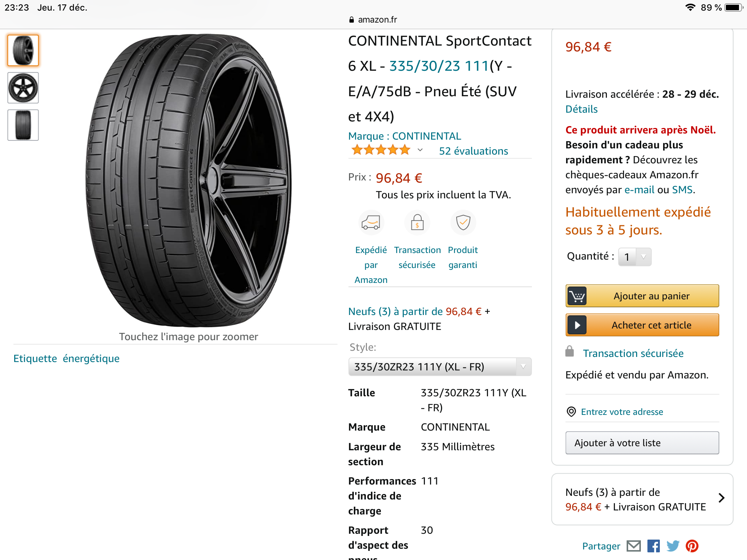Select the wheel side-view thumbnail

(23, 88)
